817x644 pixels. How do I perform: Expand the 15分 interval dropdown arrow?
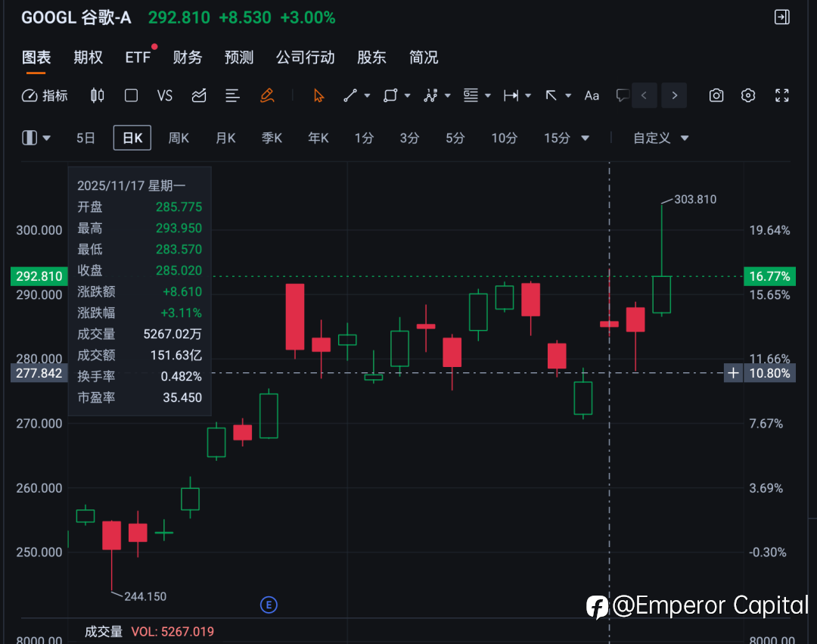coord(585,138)
